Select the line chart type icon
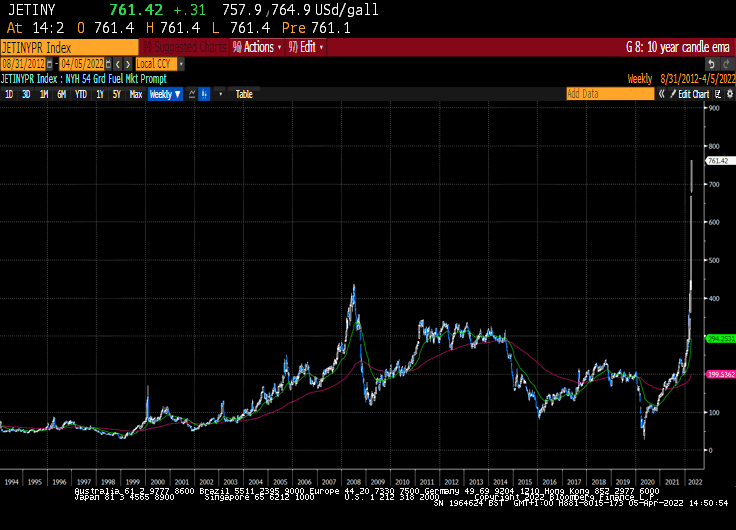This screenshot has height=530, width=736. click(191, 94)
